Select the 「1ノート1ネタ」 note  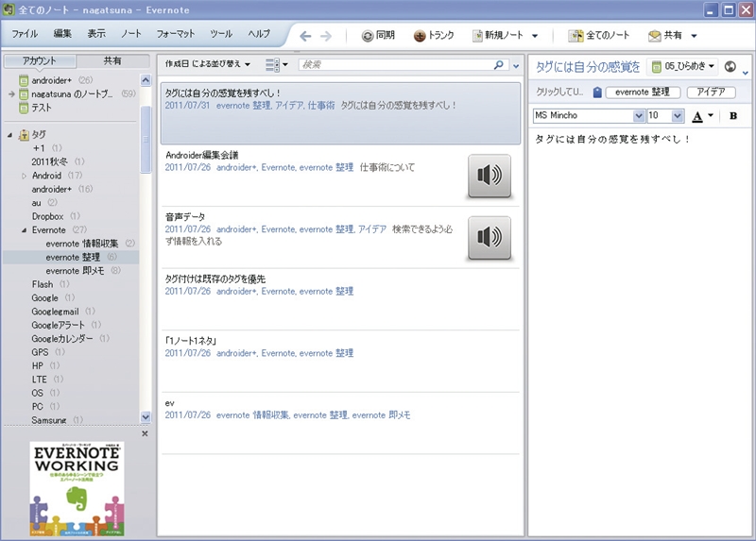(x=340, y=361)
